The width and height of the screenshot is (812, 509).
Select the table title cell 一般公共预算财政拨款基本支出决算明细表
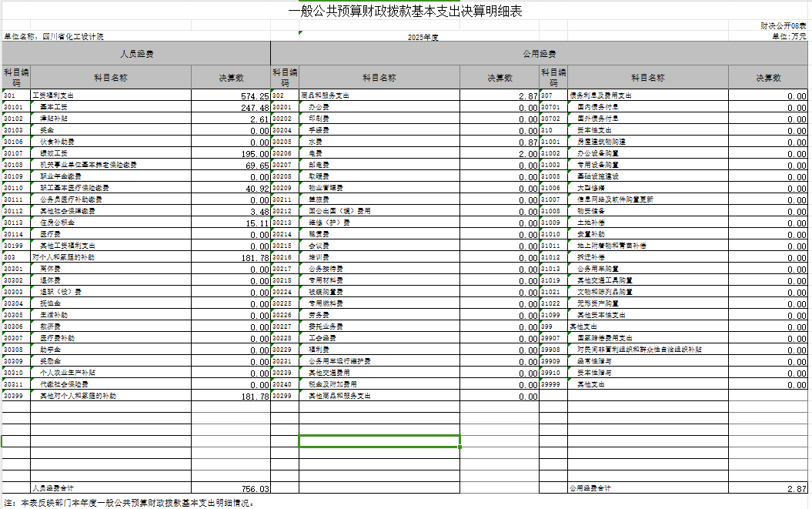405,11
